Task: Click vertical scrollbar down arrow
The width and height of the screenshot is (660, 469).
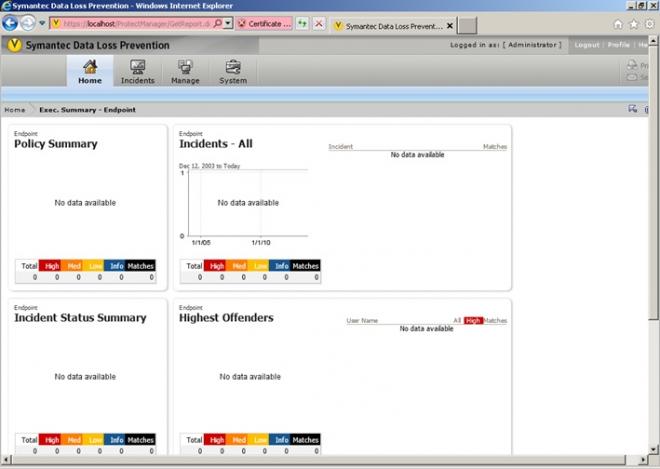Action: (x=652, y=449)
